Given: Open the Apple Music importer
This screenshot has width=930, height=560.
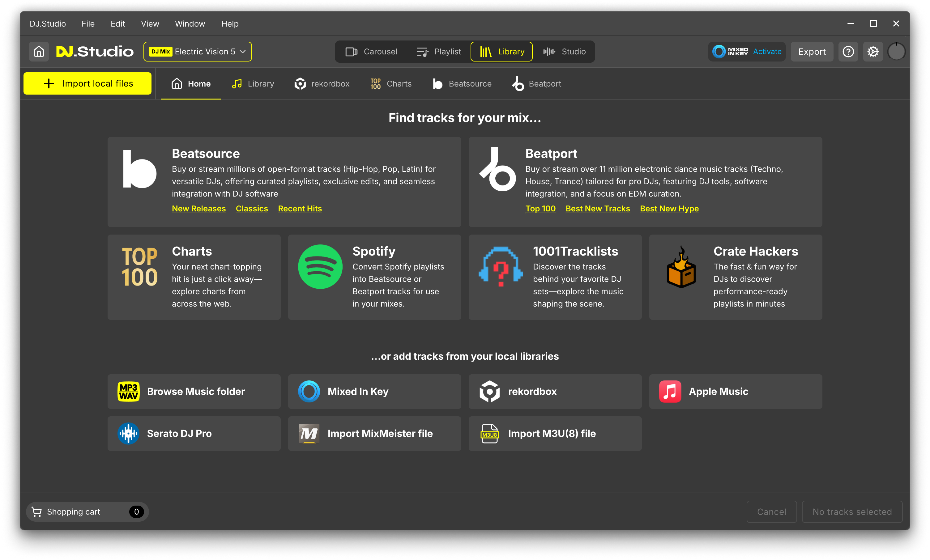Looking at the screenshot, I should pyautogui.click(x=735, y=391).
